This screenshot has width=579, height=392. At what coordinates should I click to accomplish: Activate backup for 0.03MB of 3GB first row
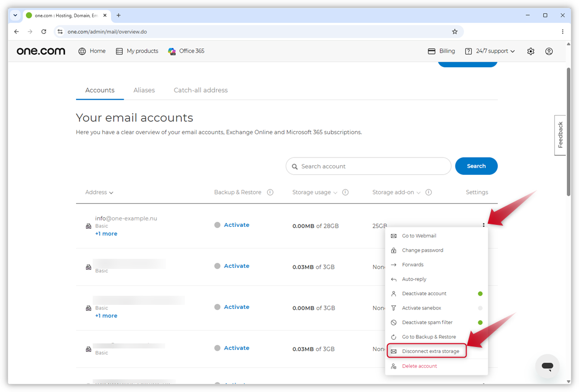[237, 266]
